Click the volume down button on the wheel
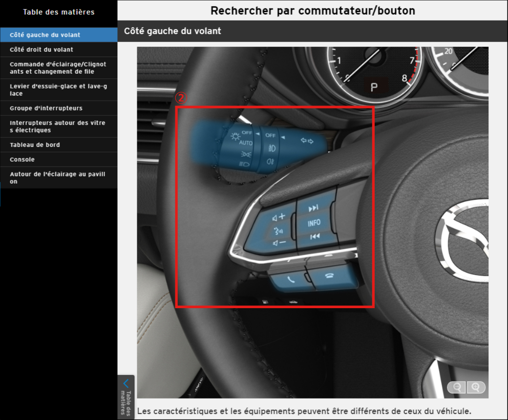The image size is (508, 420). coord(279,243)
